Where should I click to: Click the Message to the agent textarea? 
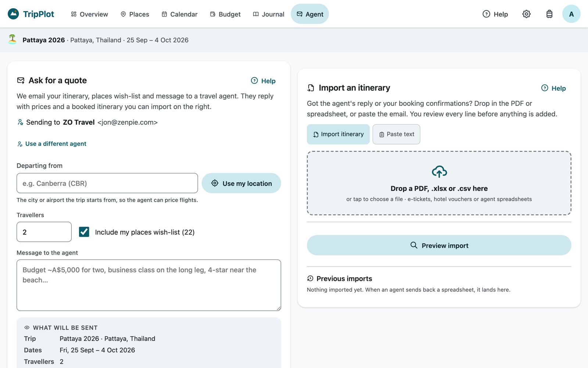(x=149, y=285)
